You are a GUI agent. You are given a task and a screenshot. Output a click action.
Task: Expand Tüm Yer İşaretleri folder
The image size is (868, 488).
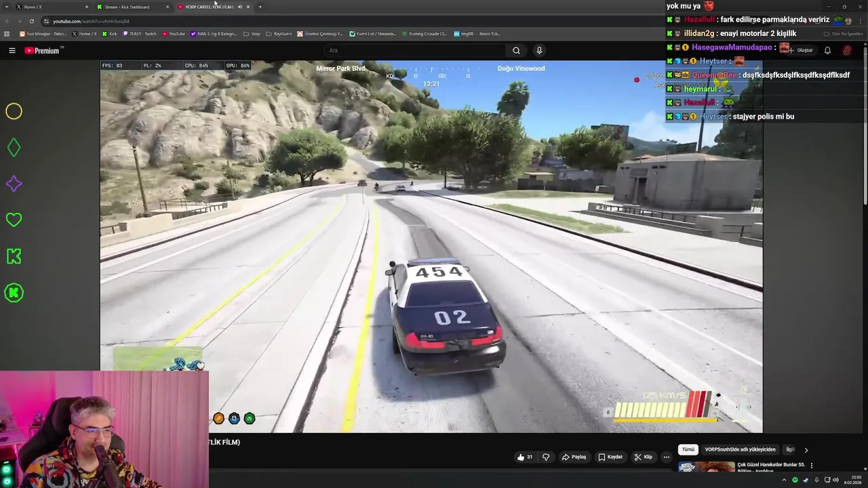(x=843, y=33)
